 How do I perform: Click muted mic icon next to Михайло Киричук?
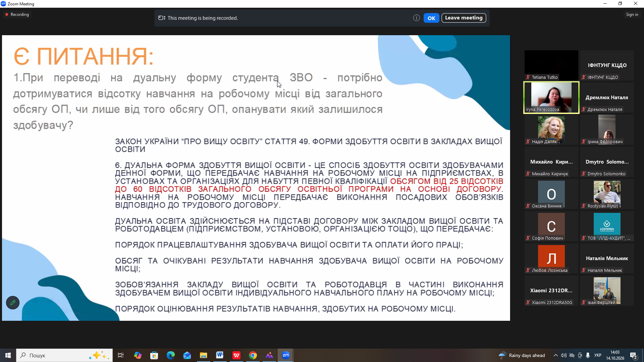528,174
